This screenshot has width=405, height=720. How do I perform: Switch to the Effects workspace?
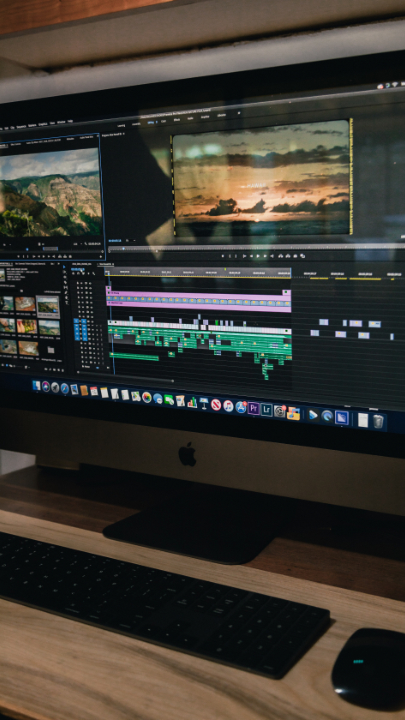pos(177,120)
